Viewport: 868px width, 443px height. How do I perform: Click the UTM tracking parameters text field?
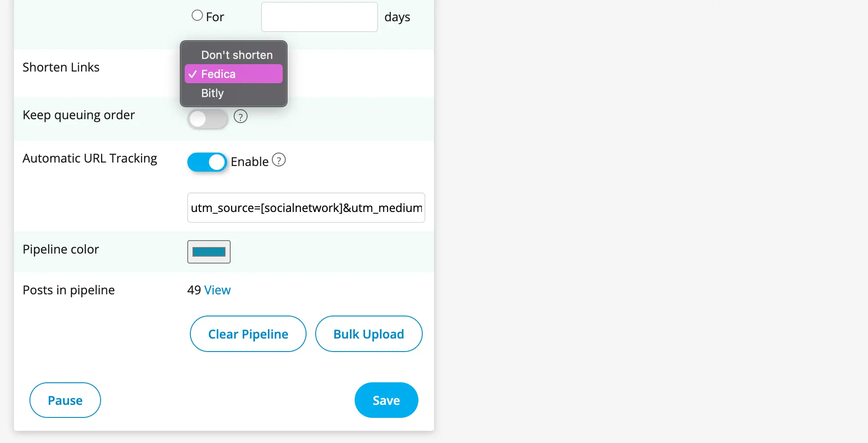click(x=306, y=208)
